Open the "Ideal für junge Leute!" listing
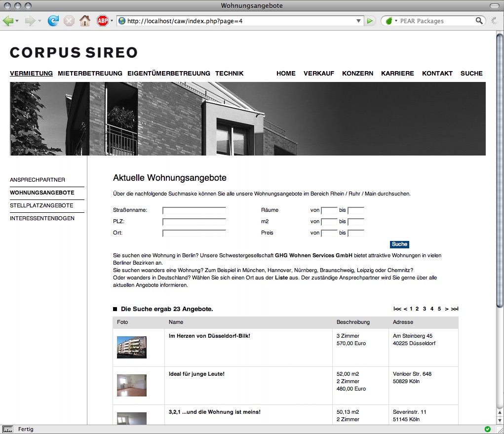Image resolution: width=504 pixels, height=434 pixels. click(196, 374)
